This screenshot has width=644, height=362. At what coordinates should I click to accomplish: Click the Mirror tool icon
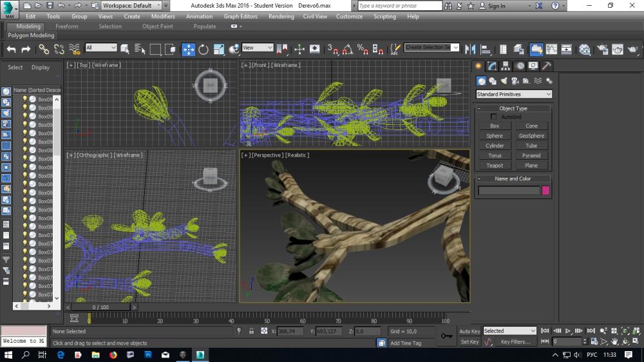(470, 50)
